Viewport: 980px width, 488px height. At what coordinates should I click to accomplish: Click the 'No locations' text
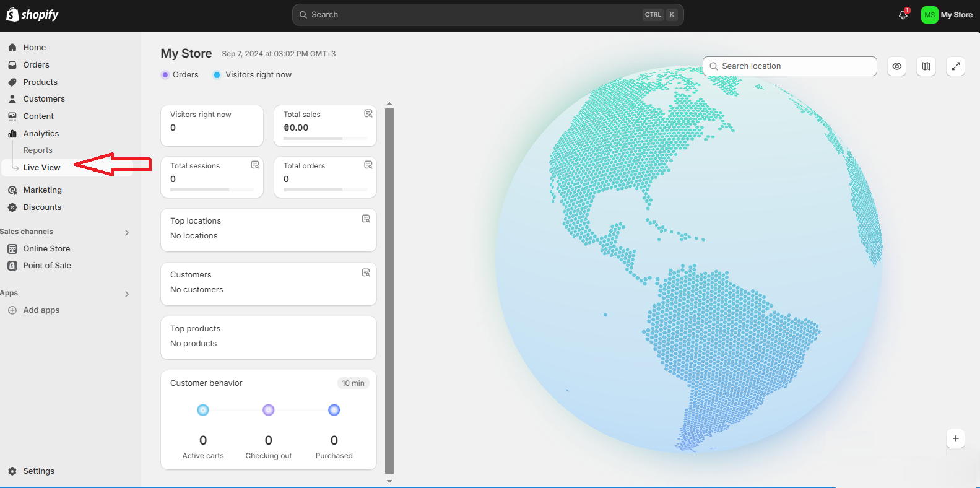coord(194,236)
